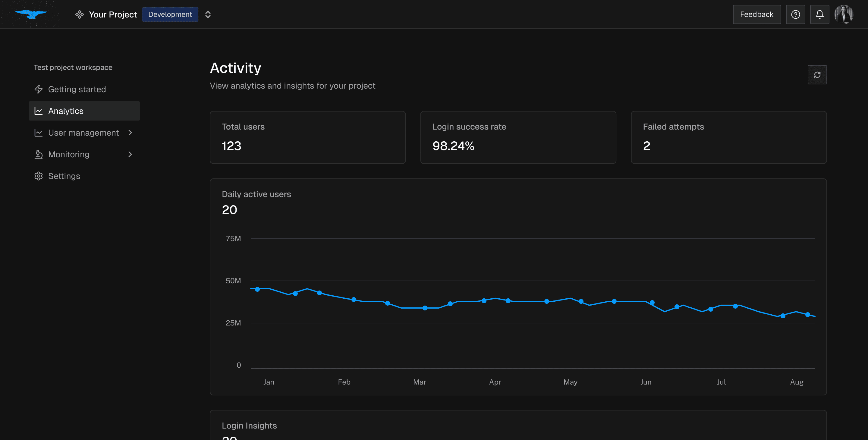868x440 pixels.
Task: Click the Development environment badge
Action: (170, 14)
